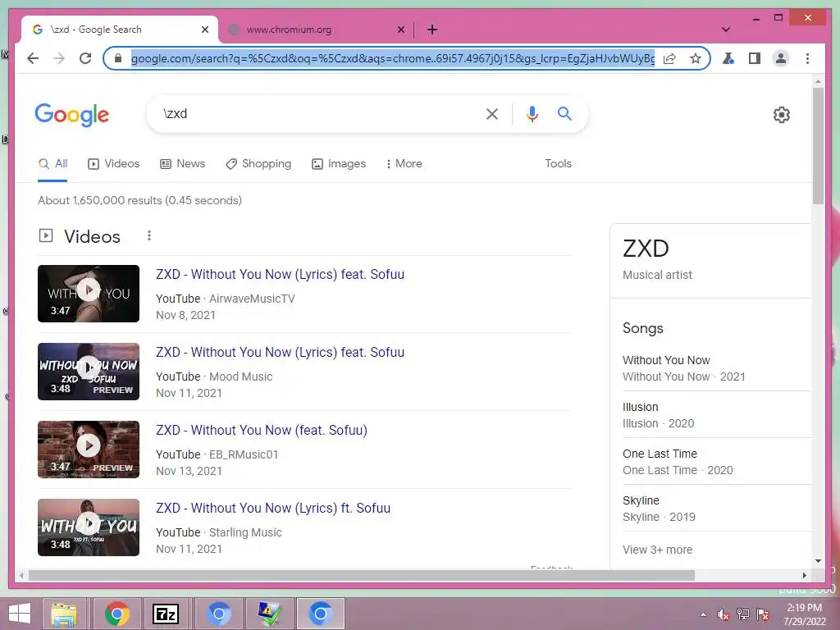The height and width of the screenshot is (630, 840).
Task: Click View 3+ more songs
Action: [x=657, y=550]
